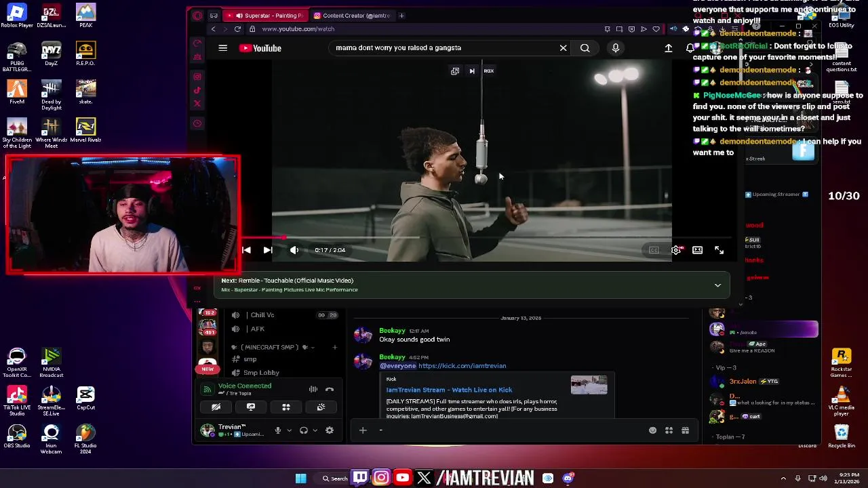Click the video pop-out icon above the player

tap(455, 70)
